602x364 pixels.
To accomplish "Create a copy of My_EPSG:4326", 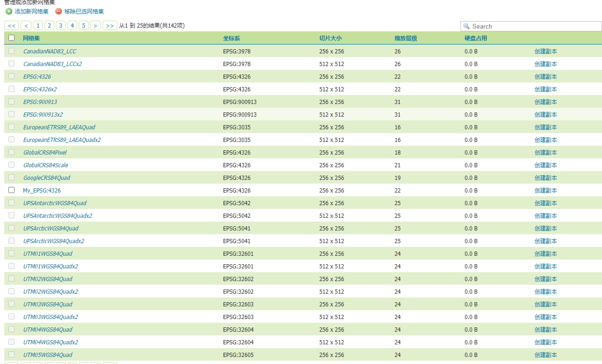I will tap(546, 191).
